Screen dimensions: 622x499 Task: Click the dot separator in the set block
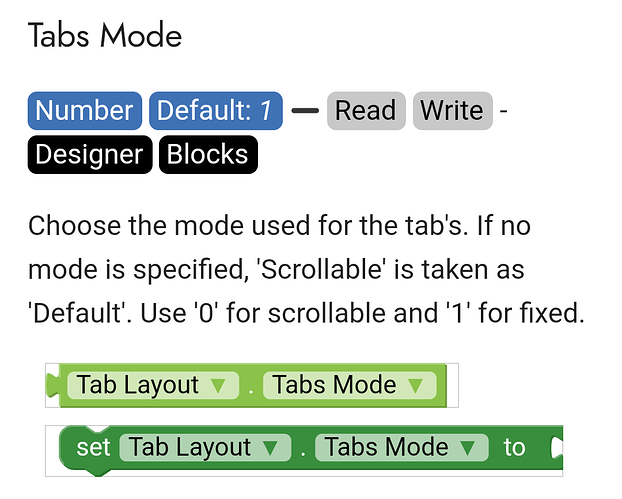(303, 450)
